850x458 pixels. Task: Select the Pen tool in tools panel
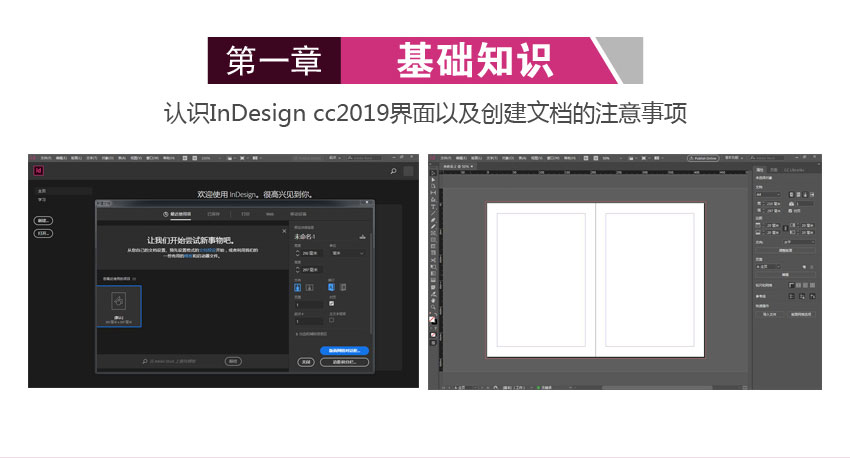(433, 220)
